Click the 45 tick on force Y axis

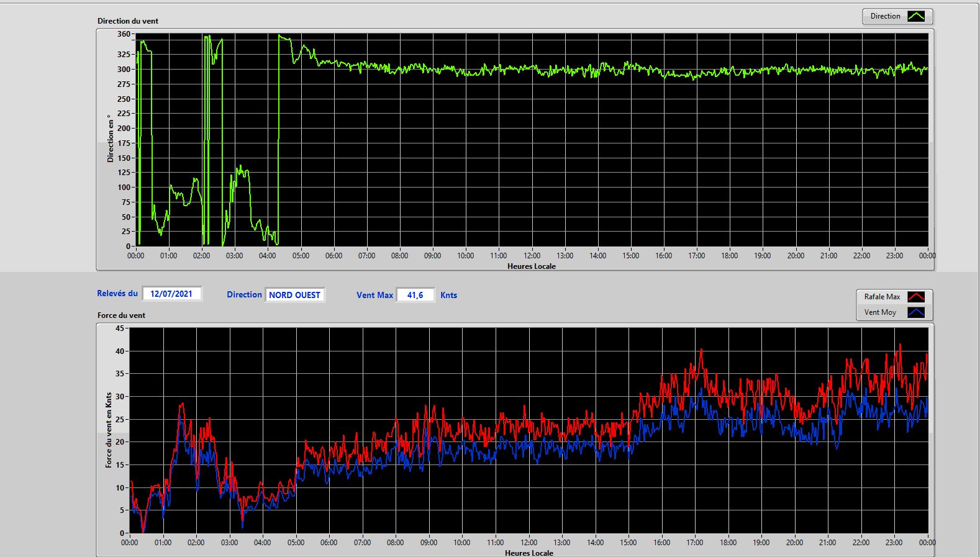(120, 328)
